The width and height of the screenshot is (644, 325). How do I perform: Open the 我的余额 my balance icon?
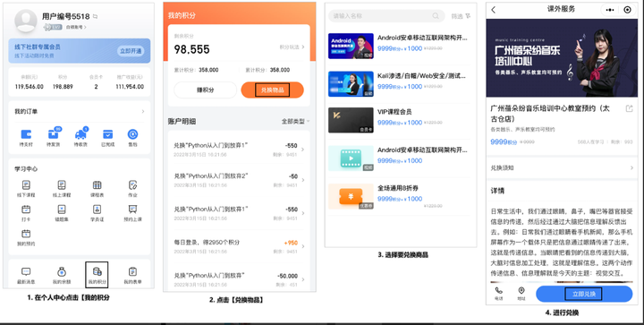coord(62,271)
